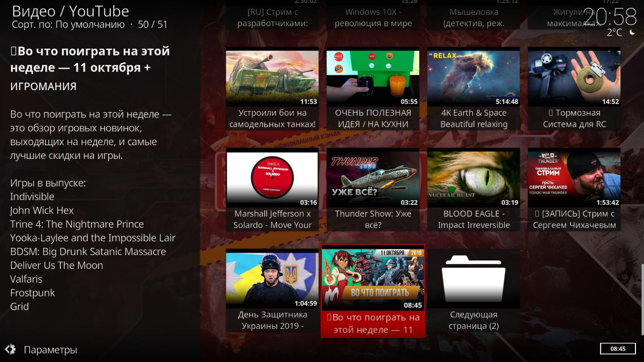Click Yooka-Laylee and the Impossible Lair line
644x362 pixels.
tap(93, 238)
